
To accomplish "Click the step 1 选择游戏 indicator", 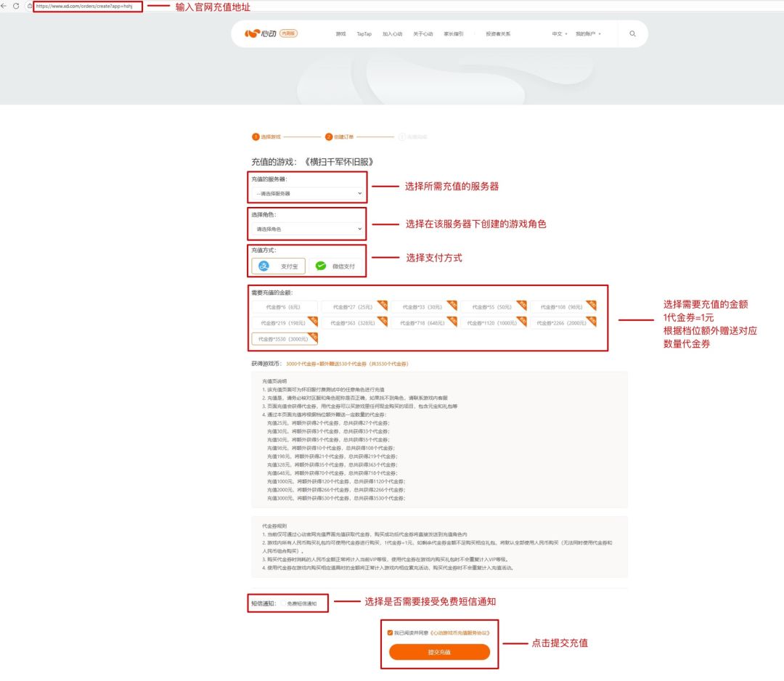I will (266, 136).
